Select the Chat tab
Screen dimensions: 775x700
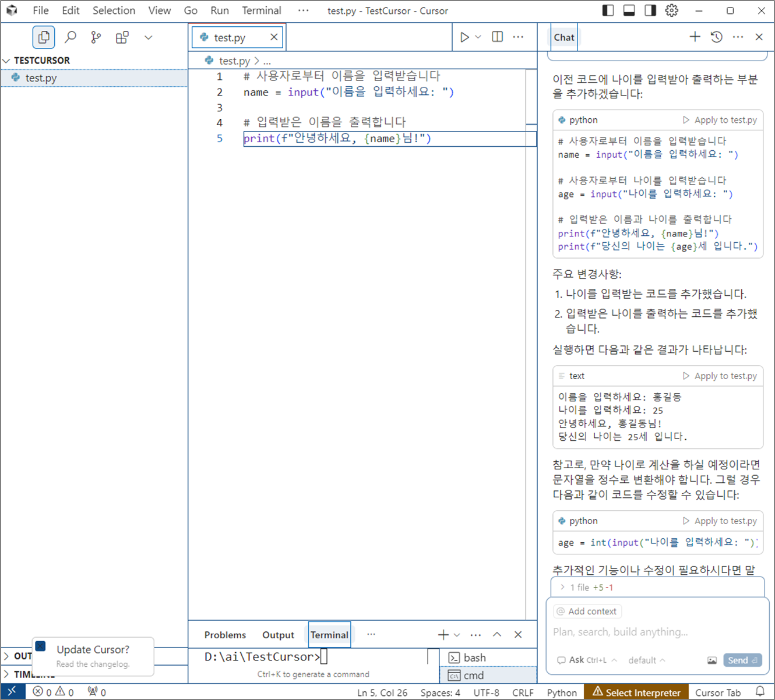(x=564, y=37)
